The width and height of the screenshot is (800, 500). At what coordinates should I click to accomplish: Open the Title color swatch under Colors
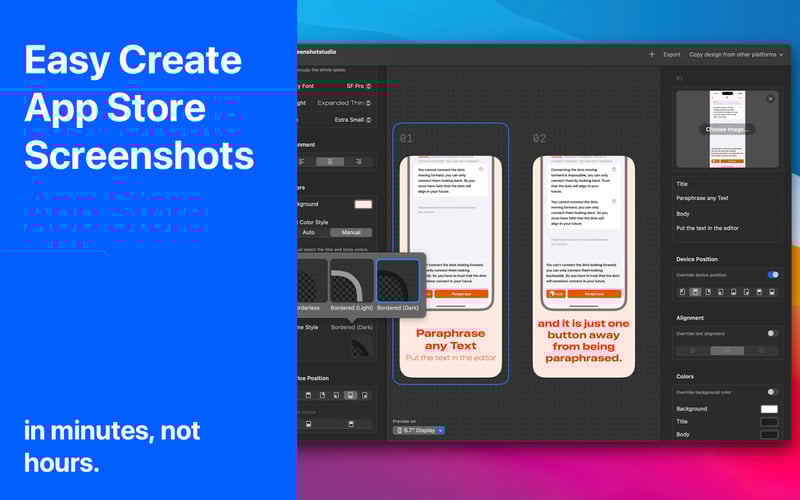pos(769,421)
